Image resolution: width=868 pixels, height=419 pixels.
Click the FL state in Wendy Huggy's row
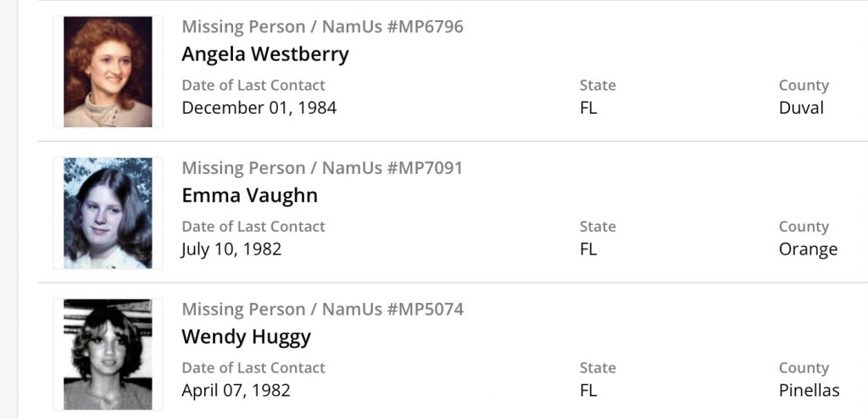click(588, 390)
